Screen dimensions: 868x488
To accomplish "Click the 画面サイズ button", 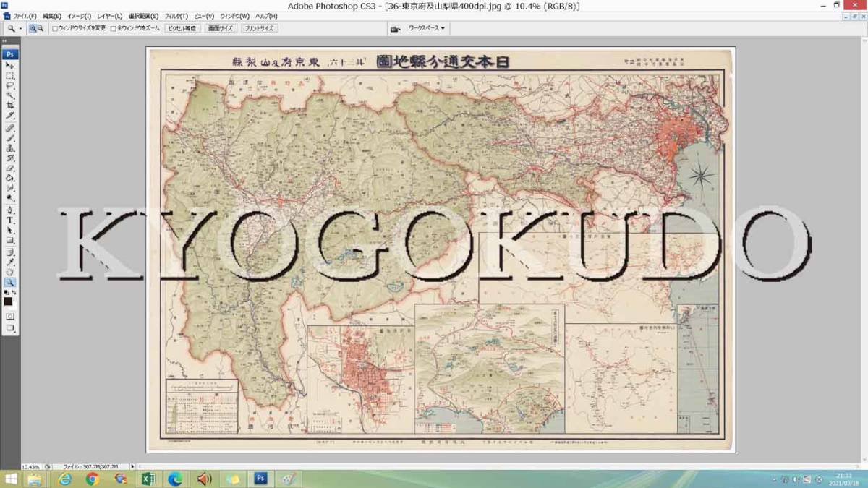I will (x=221, y=29).
